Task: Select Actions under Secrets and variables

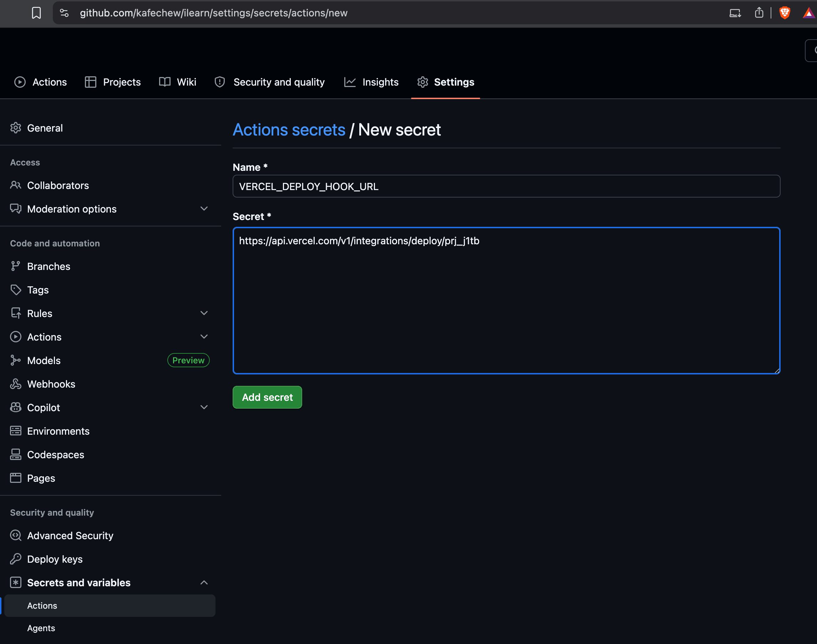Action: (x=110, y=605)
